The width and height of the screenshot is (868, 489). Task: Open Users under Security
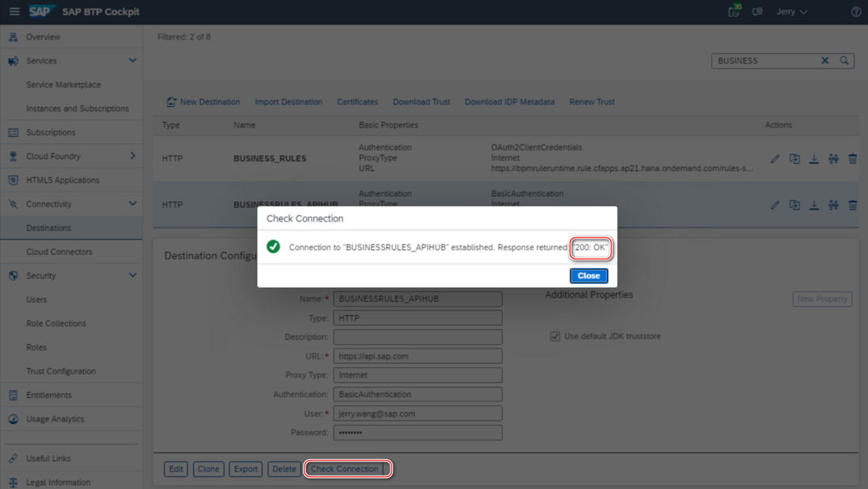(36, 300)
